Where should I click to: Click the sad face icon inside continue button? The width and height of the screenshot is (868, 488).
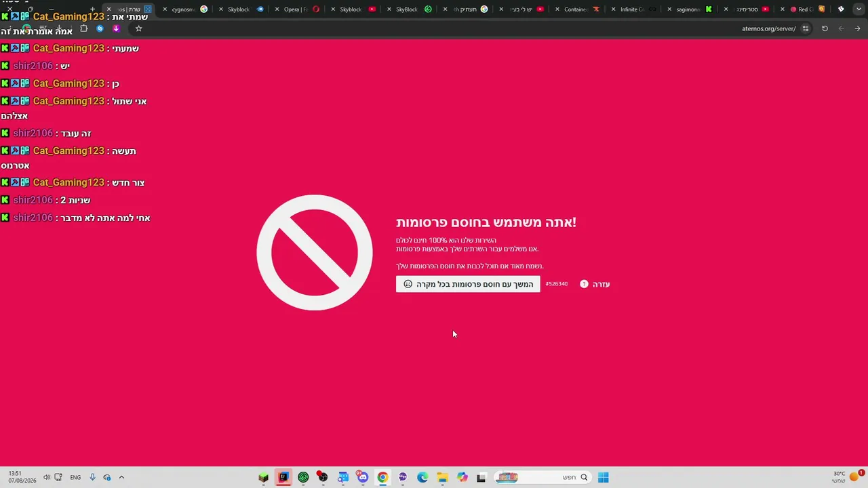pos(408,284)
